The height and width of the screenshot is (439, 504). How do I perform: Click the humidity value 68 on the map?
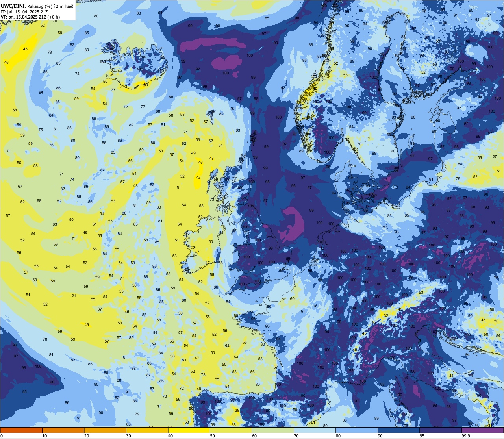[39, 201]
